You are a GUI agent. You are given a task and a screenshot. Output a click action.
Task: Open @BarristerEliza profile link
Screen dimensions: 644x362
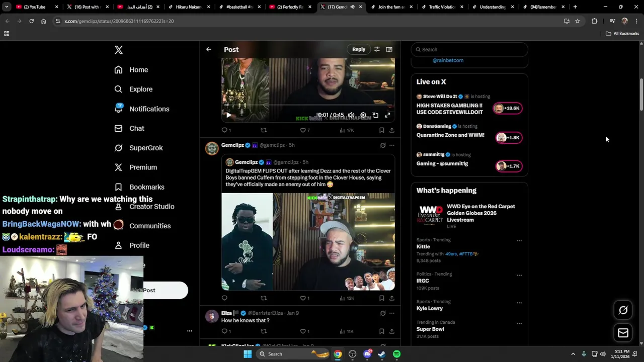coord(265,313)
